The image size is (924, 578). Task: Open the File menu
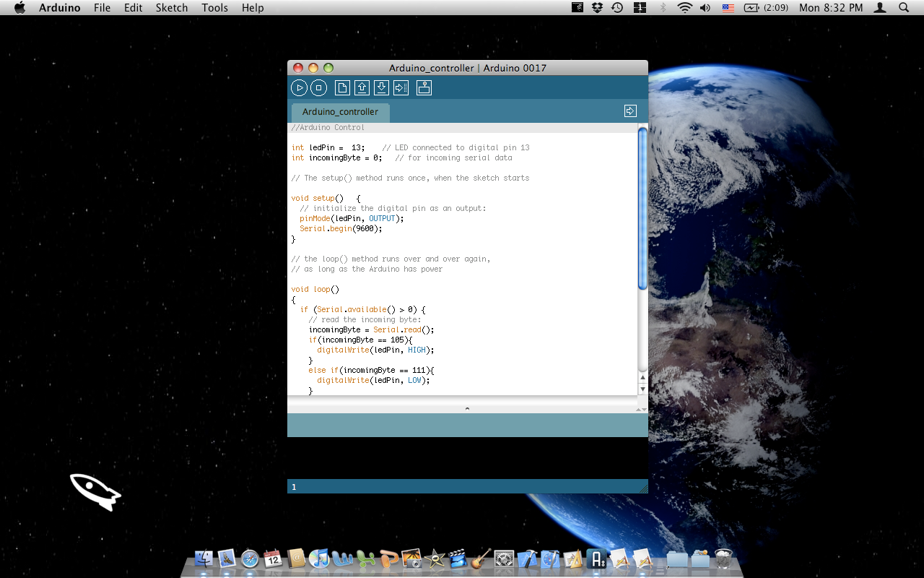(x=103, y=8)
